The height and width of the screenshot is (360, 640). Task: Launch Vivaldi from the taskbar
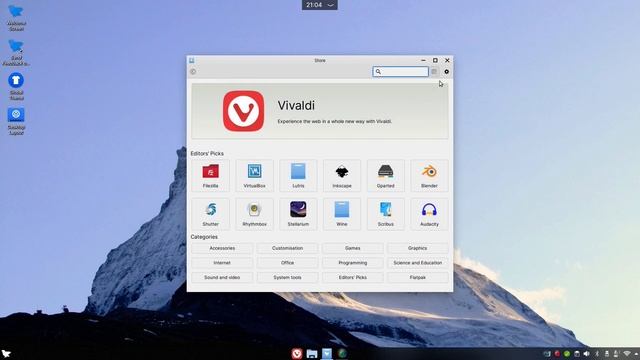297,353
